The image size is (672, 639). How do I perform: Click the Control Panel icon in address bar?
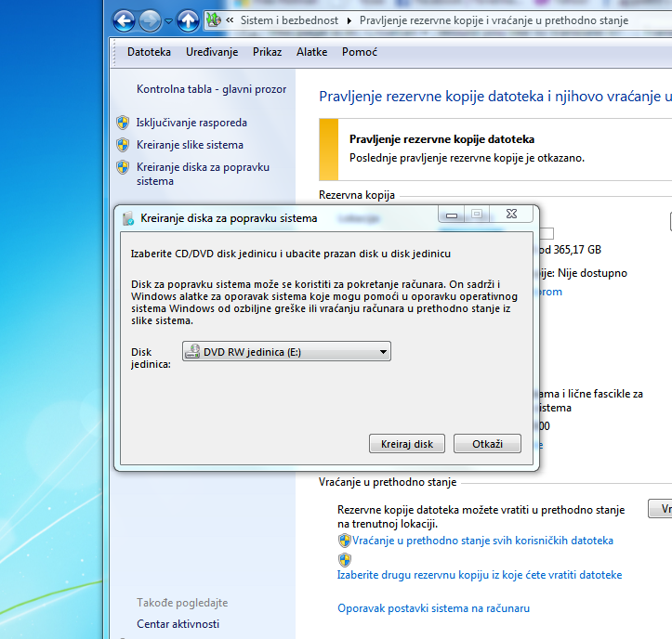tap(214, 20)
